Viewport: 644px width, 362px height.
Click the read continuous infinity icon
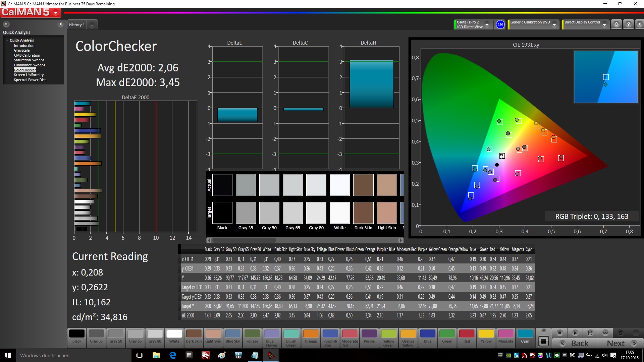(x=605, y=333)
